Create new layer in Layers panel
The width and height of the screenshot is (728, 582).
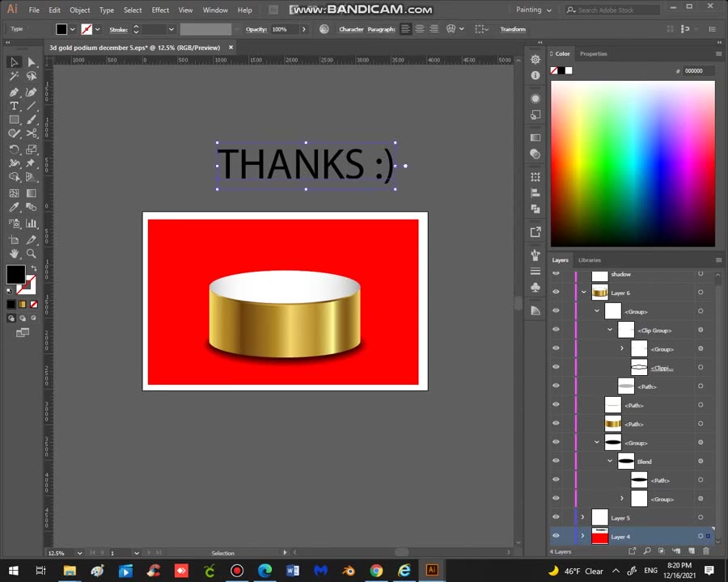tap(692, 551)
